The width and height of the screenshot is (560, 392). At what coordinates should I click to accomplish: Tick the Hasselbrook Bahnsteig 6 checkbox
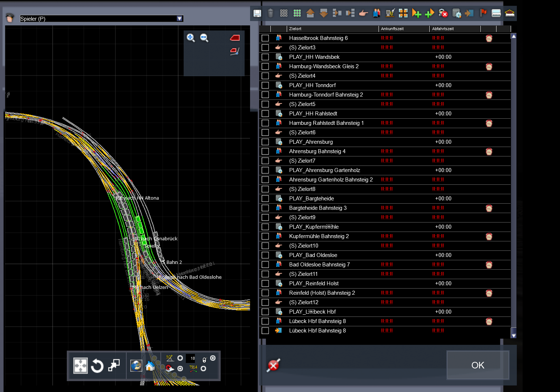tap(265, 38)
